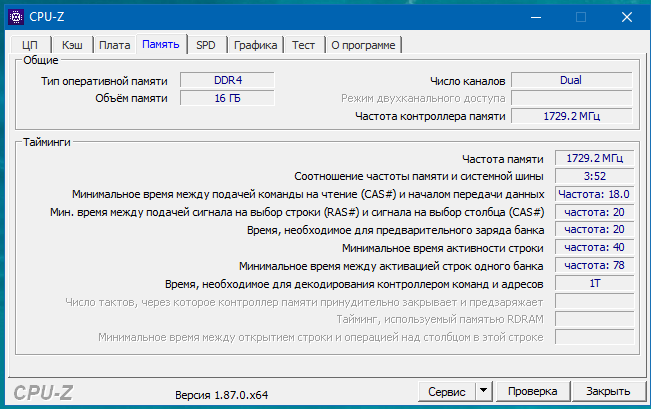651x409 pixels.
Task: Click the CAS latency value Частота: 18.0
Action: click(x=595, y=194)
